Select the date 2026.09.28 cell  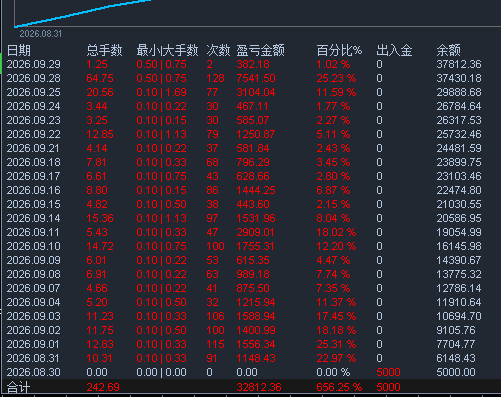(x=34, y=78)
